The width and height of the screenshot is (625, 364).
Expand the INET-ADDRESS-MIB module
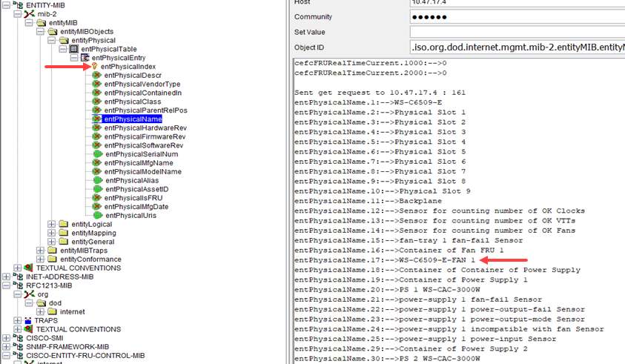point(7,277)
